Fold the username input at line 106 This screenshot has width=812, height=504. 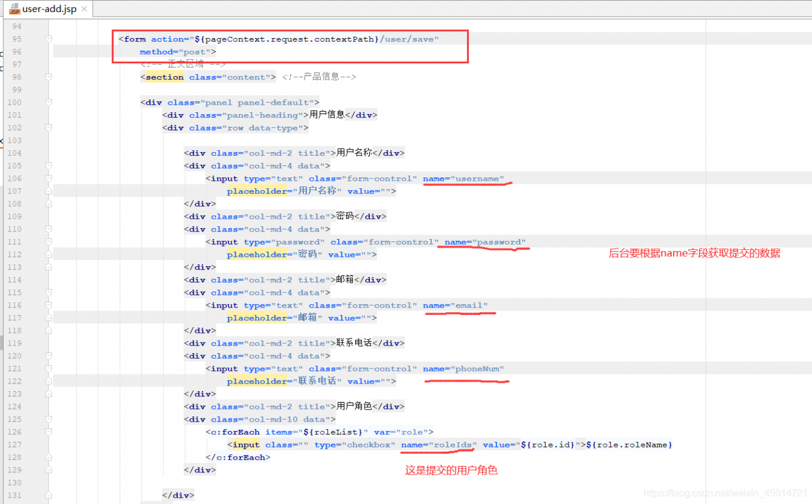48,179
